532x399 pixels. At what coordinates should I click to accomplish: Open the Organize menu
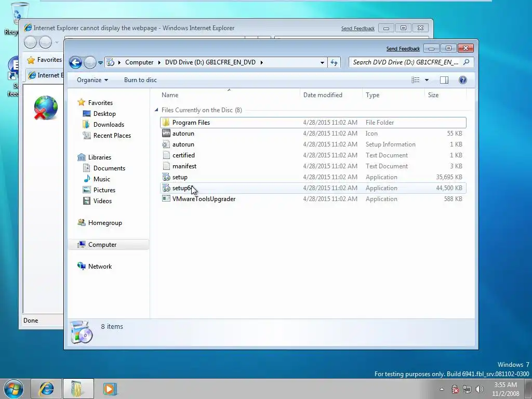(x=92, y=80)
